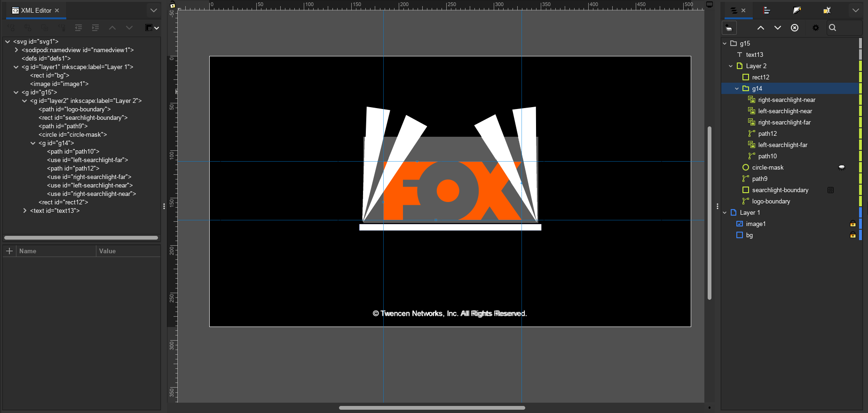This screenshot has height=413, width=868.
Task: Select path10 in the Layers panel
Action: [767, 156]
